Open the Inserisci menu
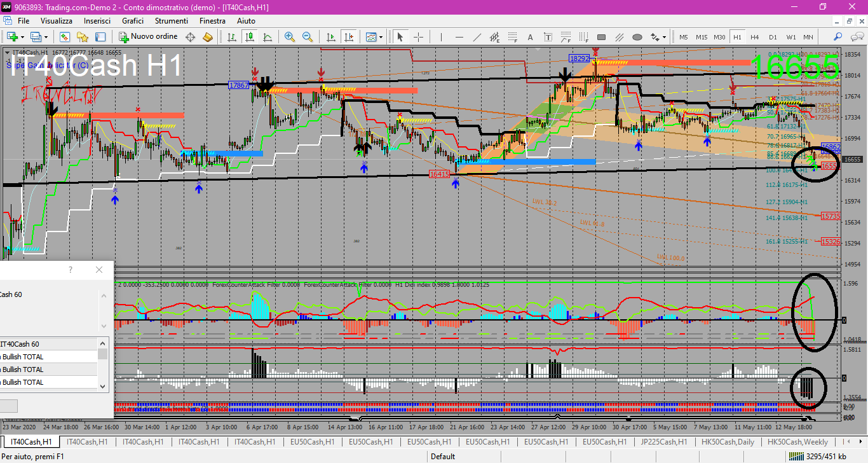 pos(97,21)
